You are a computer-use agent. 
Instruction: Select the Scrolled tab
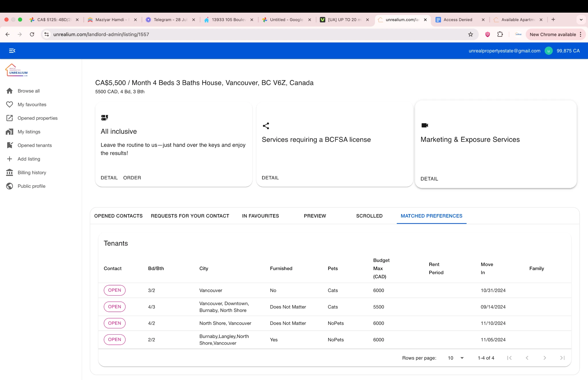(x=369, y=216)
